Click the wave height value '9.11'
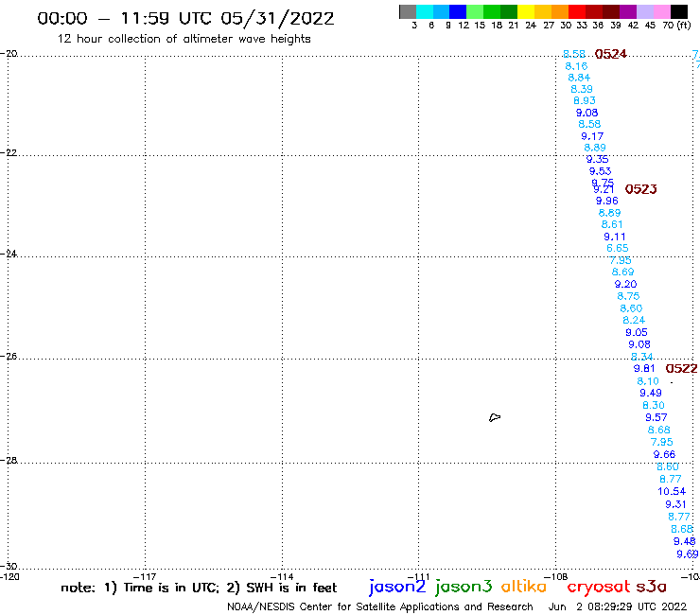This screenshot has height=615, width=700. pos(615,237)
